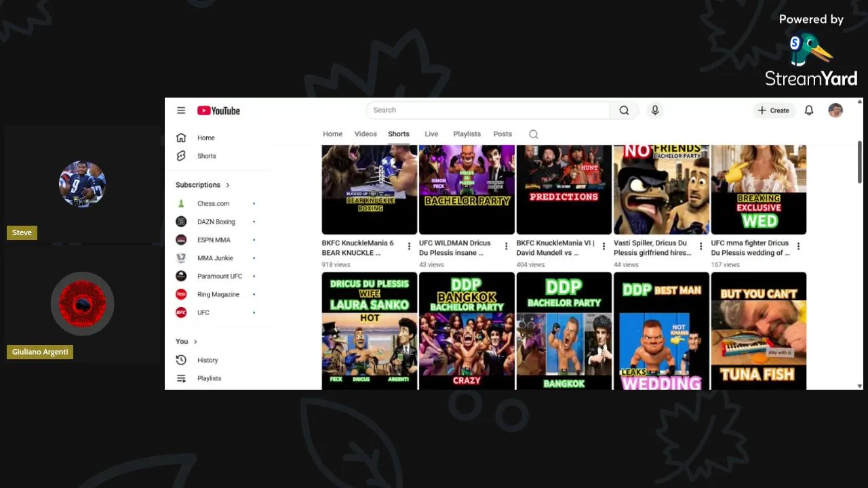Click the YouTube logo
The height and width of the screenshot is (488, 868).
pos(218,110)
